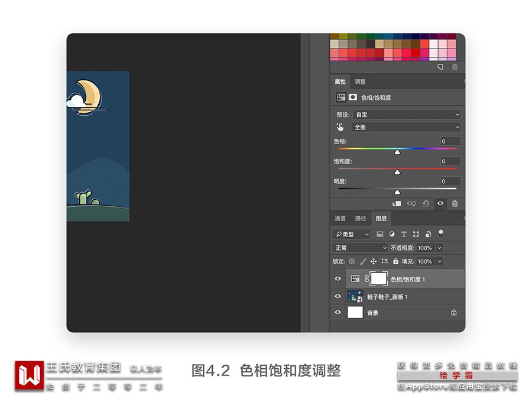The width and height of the screenshot is (532, 399).
Task: Switch to the 路径 tab
Action: [361, 218]
